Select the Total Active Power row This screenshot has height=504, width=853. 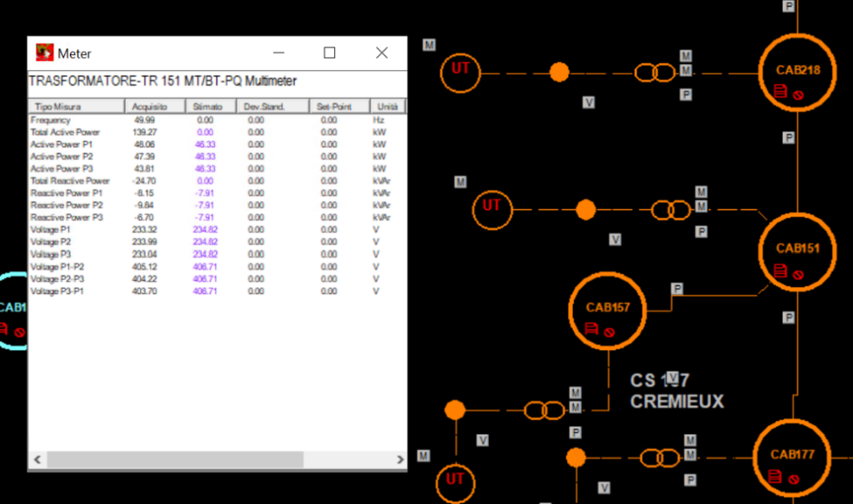tap(65, 132)
